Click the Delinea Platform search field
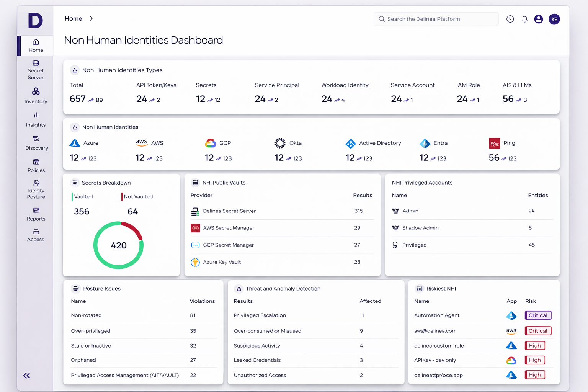This screenshot has height=392, width=588. point(436,19)
